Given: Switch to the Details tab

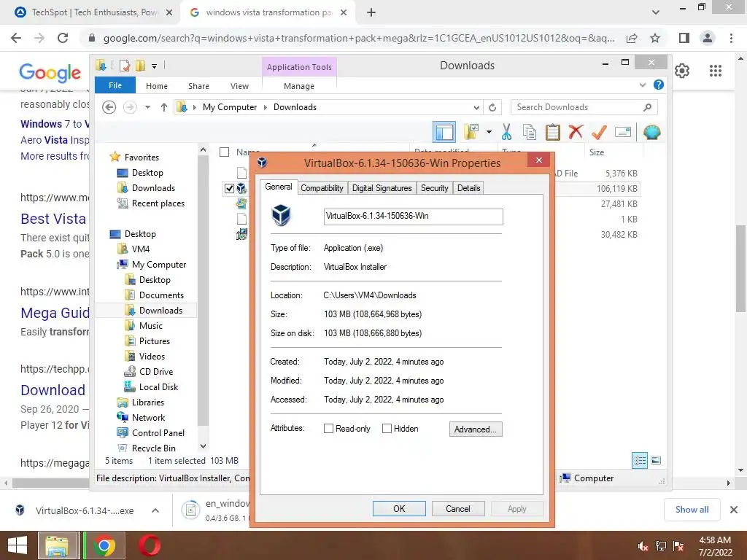Looking at the screenshot, I should coord(468,188).
